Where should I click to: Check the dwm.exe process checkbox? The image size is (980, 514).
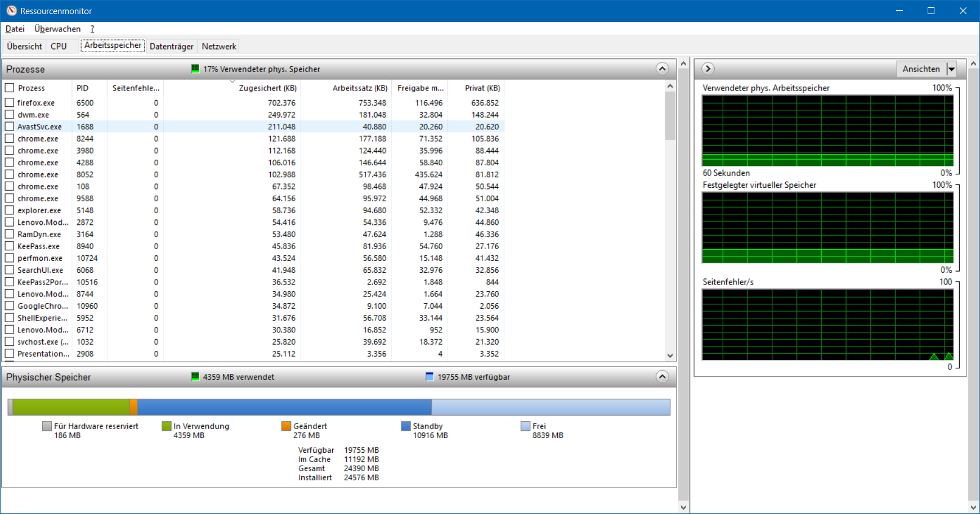click(x=10, y=114)
